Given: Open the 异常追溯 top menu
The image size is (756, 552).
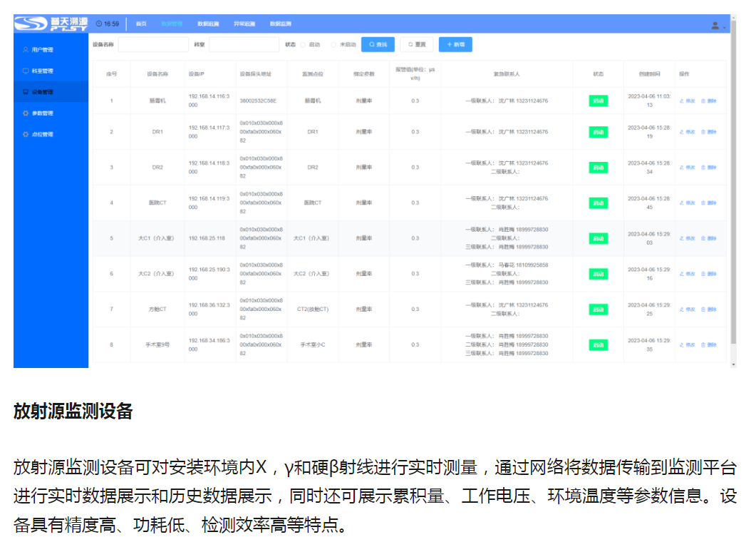Looking at the screenshot, I should click(244, 24).
